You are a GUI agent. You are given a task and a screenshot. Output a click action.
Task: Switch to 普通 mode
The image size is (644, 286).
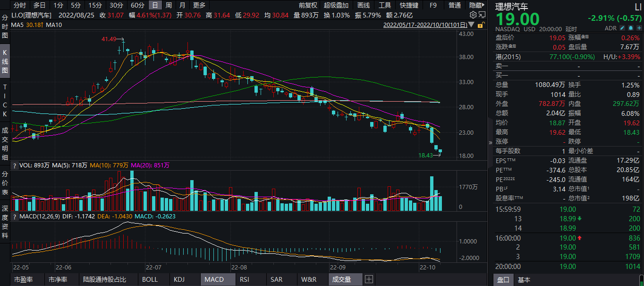(x=455, y=5)
